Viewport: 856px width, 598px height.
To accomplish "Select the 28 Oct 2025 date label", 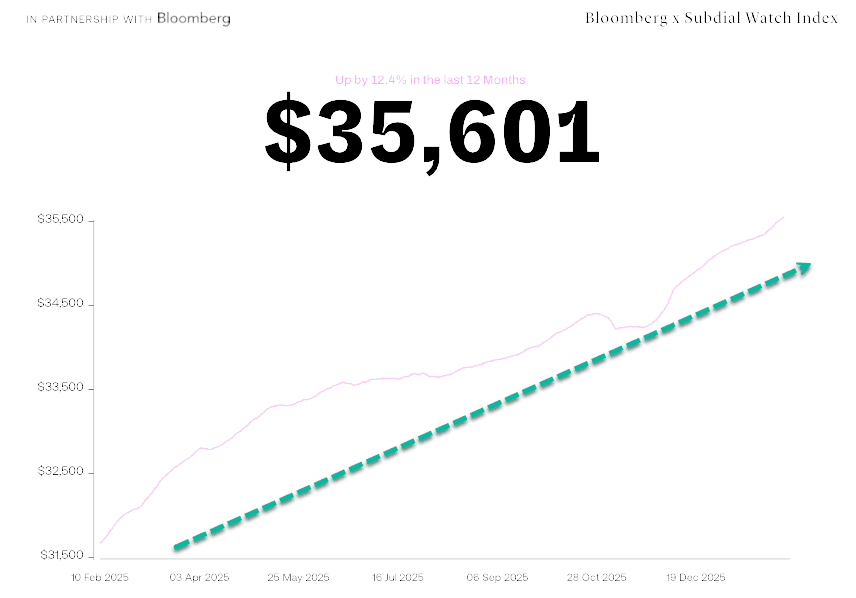I will [597, 578].
